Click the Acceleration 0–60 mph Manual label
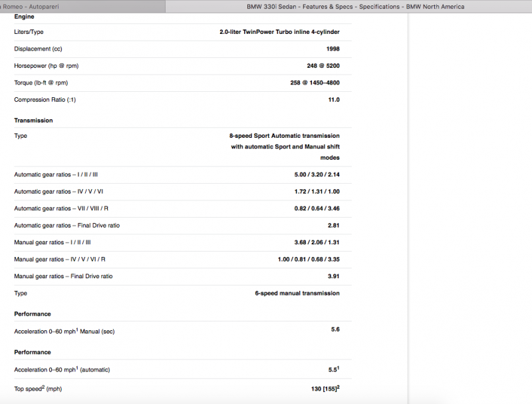The width and height of the screenshot is (532, 404). click(59, 331)
